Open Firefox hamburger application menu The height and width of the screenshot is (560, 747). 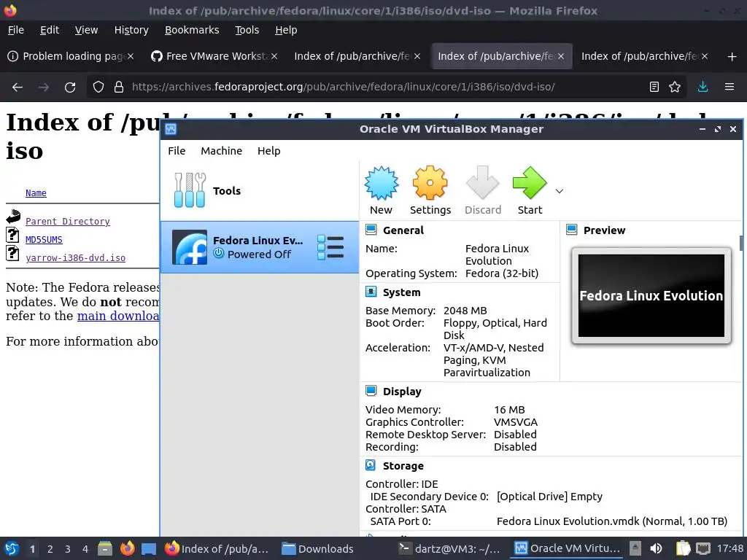729,87
